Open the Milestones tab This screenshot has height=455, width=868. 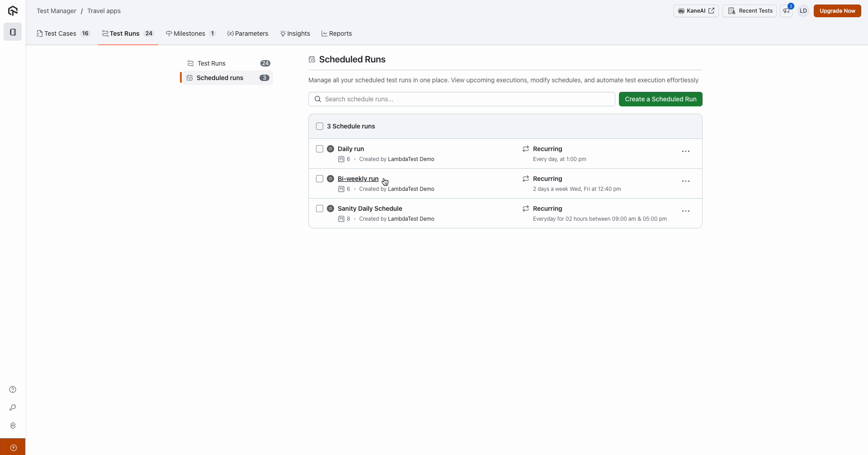190,33
